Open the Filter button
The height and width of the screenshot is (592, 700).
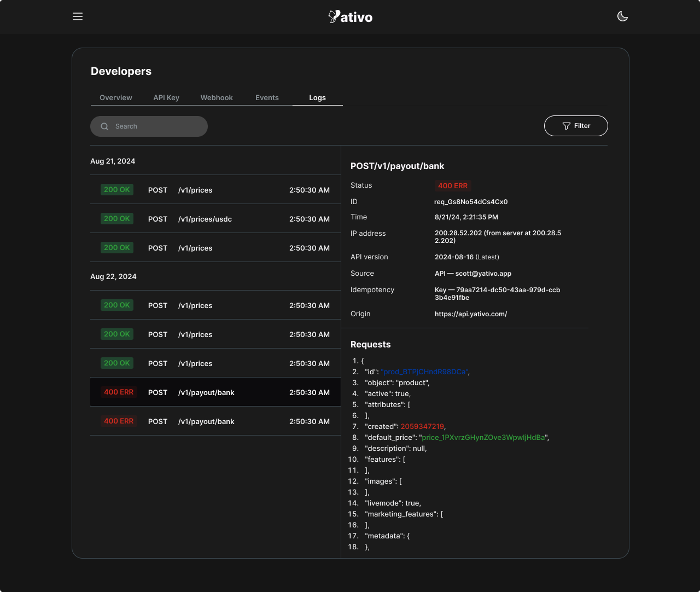[x=576, y=126]
